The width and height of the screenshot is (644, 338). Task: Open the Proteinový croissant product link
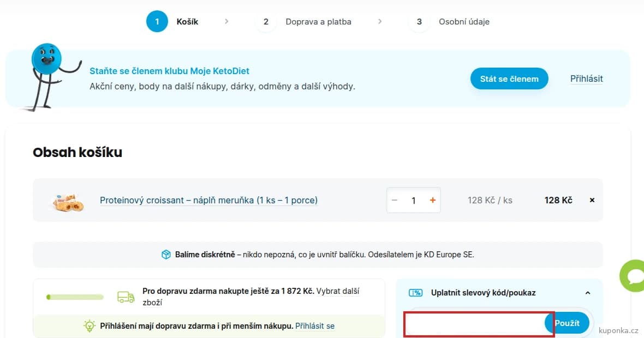[x=208, y=201]
